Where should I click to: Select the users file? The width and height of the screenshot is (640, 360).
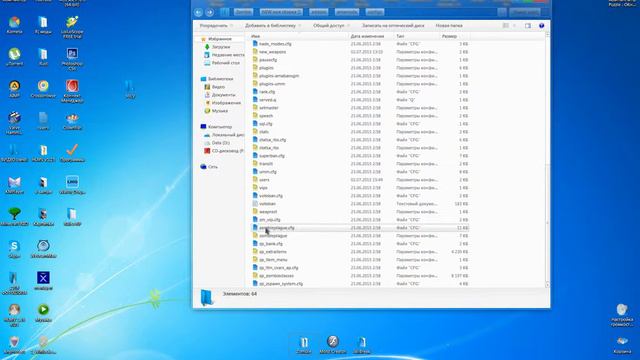tap(359, 180)
